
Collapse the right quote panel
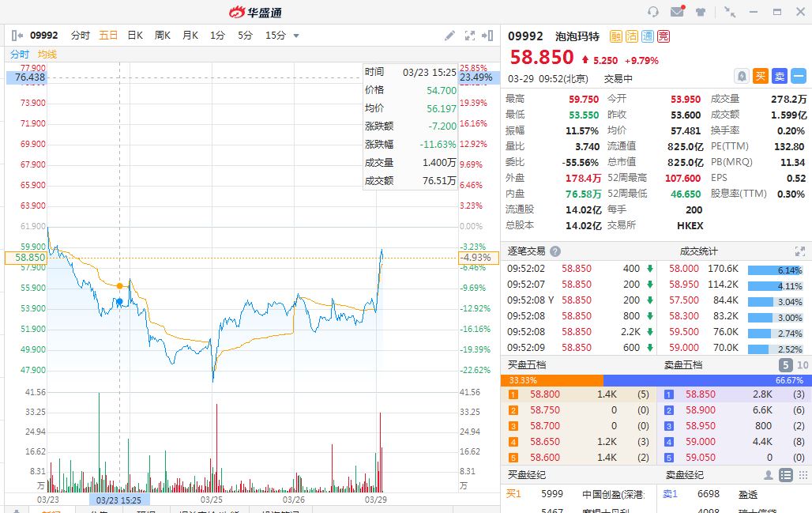490,36
